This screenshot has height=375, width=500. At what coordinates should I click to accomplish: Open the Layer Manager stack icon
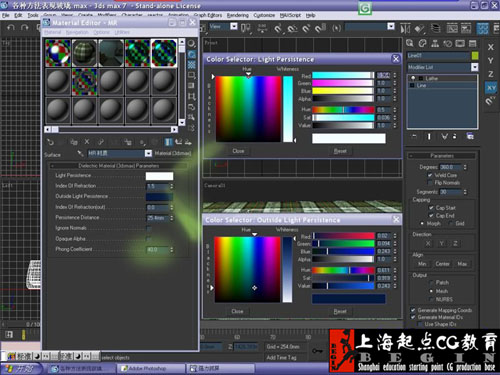pyautogui.click(x=436, y=28)
